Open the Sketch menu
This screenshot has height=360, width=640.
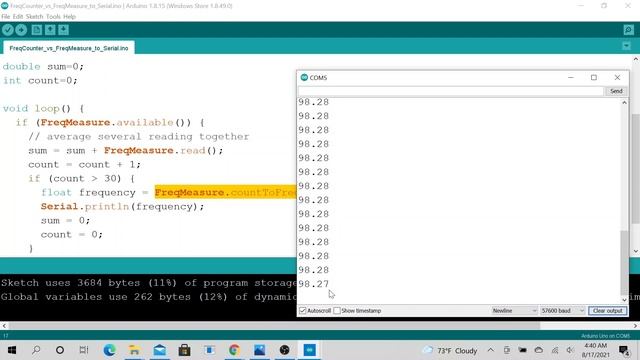tap(34, 17)
